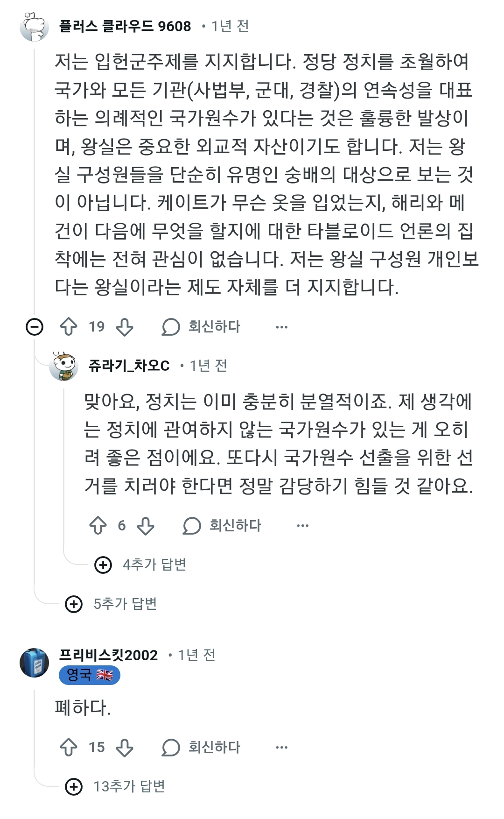Open 쥬라기_차오C's avatar
This screenshot has height=819, width=504.
click(x=64, y=366)
